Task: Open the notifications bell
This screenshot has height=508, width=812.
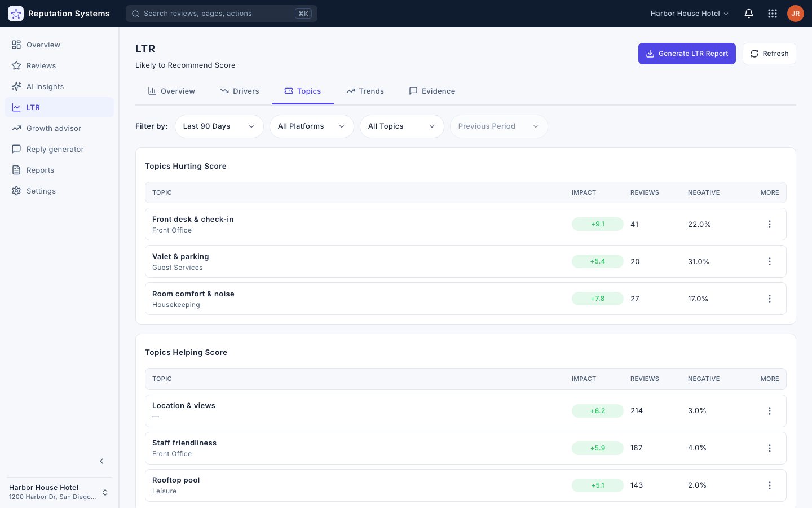Action: 749,14
